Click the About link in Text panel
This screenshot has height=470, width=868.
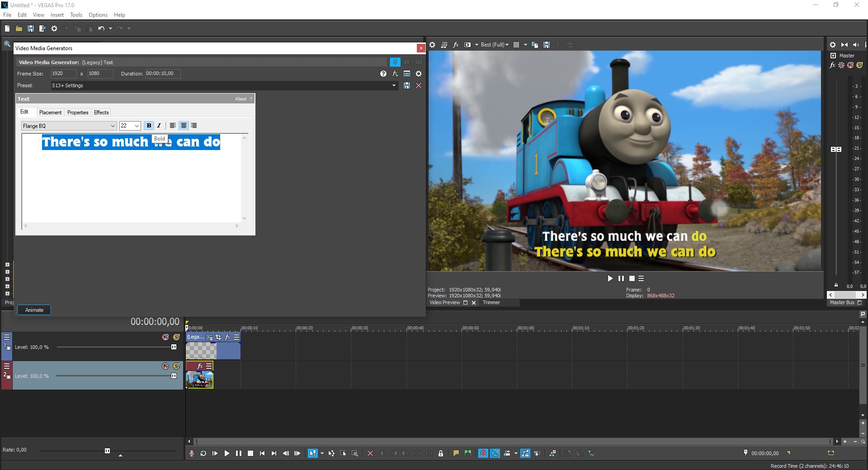(241, 99)
